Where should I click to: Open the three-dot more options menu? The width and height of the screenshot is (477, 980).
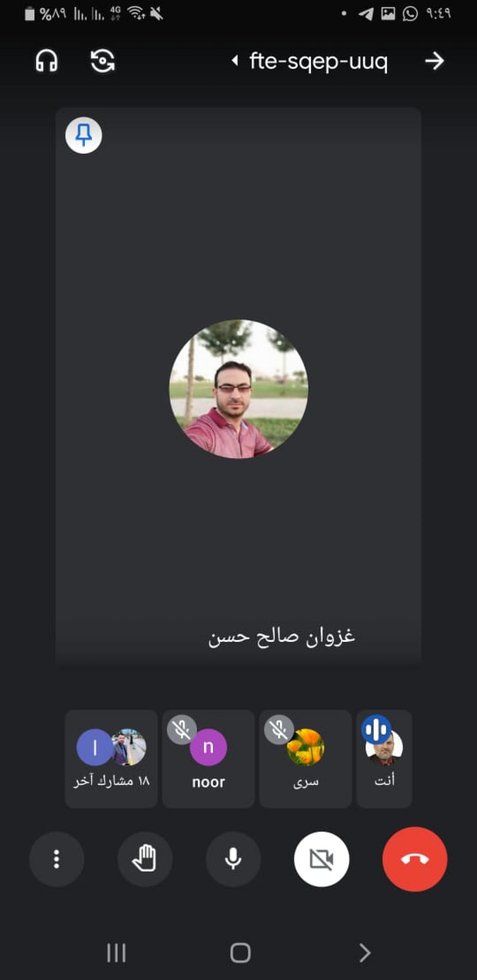click(56, 859)
